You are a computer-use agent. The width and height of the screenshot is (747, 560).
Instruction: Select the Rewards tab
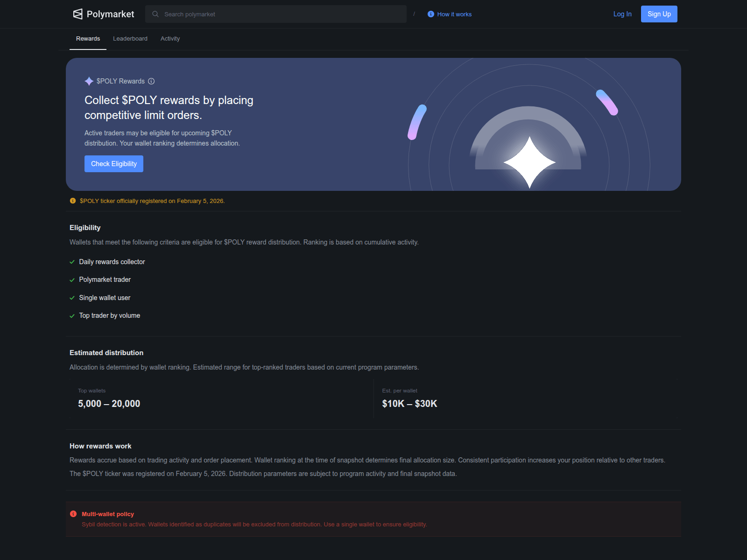pyautogui.click(x=87, y=38)
